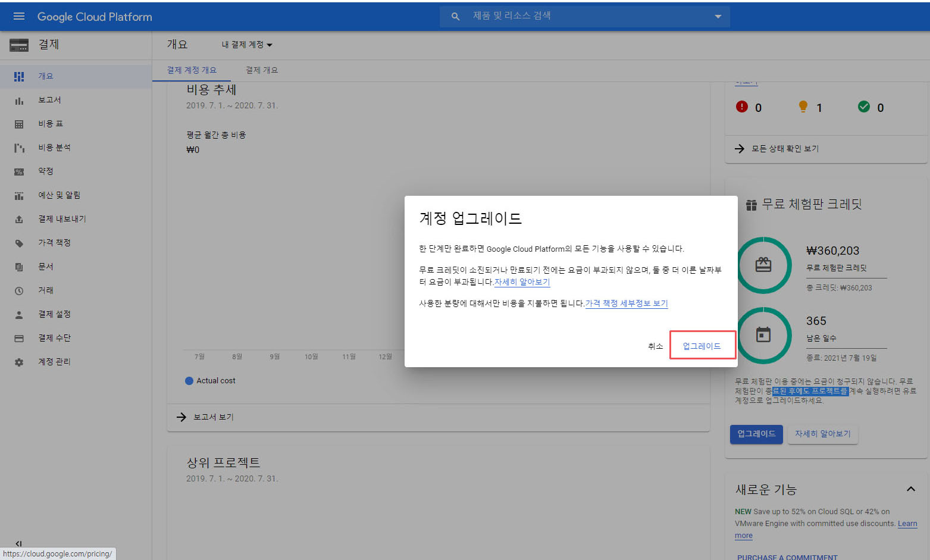Click the arrow icon beside 모든 상태 확인 보기
Screen dimensions: 930x560
(740, 149)
